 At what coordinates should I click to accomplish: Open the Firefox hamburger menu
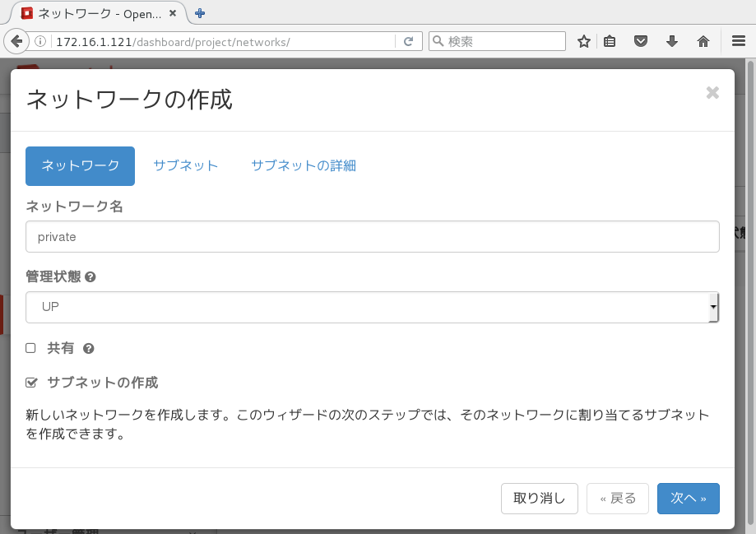click(738, 41)
